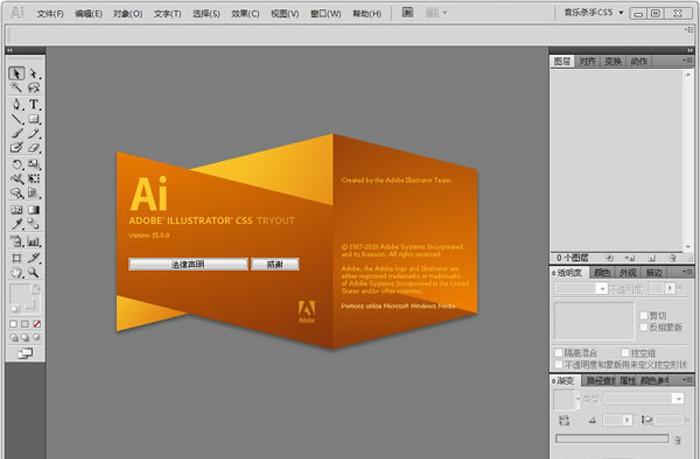This screenshot has height=459, width=700.
Task: Select the Mesh tool
Action: tap(17, 209)
